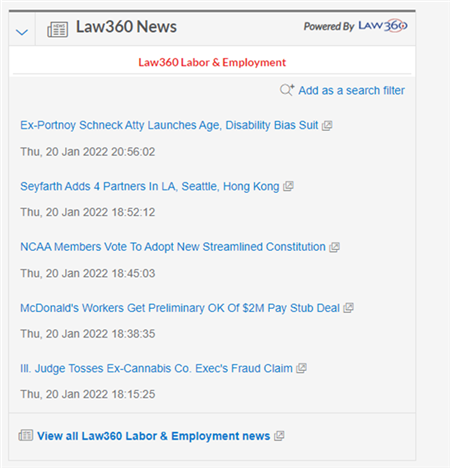Open NCAA Members Vote constitution article
Screen dimensions: 450x468
[173, 247]
